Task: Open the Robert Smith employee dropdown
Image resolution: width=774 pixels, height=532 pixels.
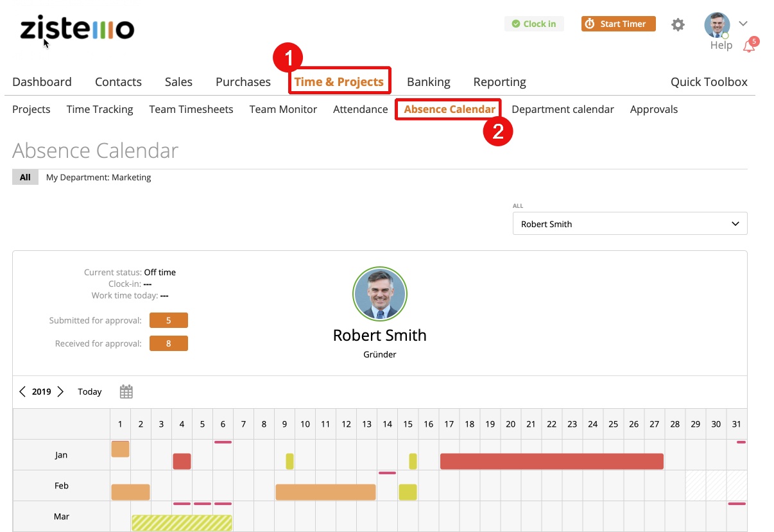Action: point(630,223)
